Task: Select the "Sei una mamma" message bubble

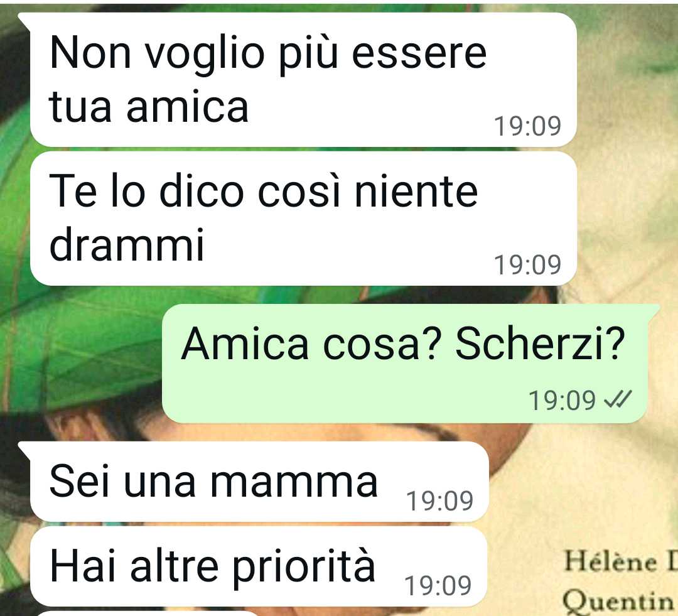Action: pyautogui.click(x=259, y=482)
